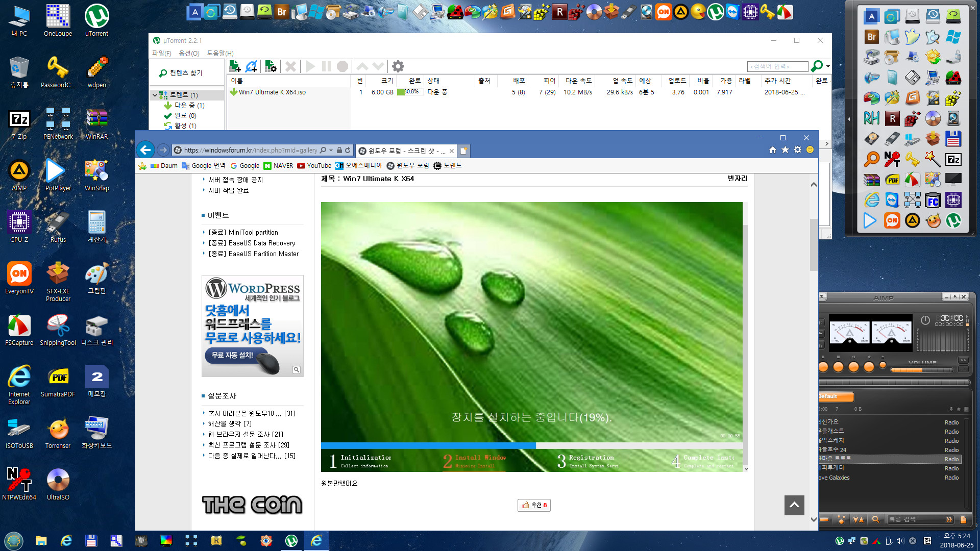This screenshot has height=551, width=980.
Task: Select AIMP Default playlist tab
Action: point(836,396)
